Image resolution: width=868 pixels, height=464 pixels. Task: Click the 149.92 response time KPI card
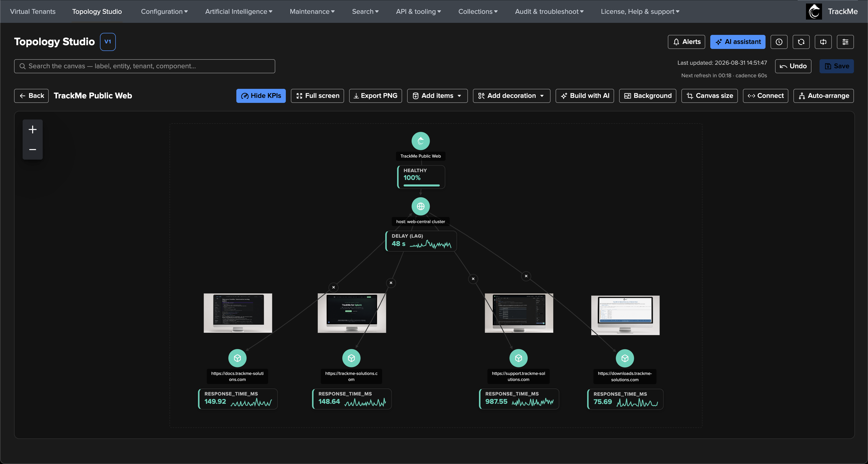(x=238, y=399)
